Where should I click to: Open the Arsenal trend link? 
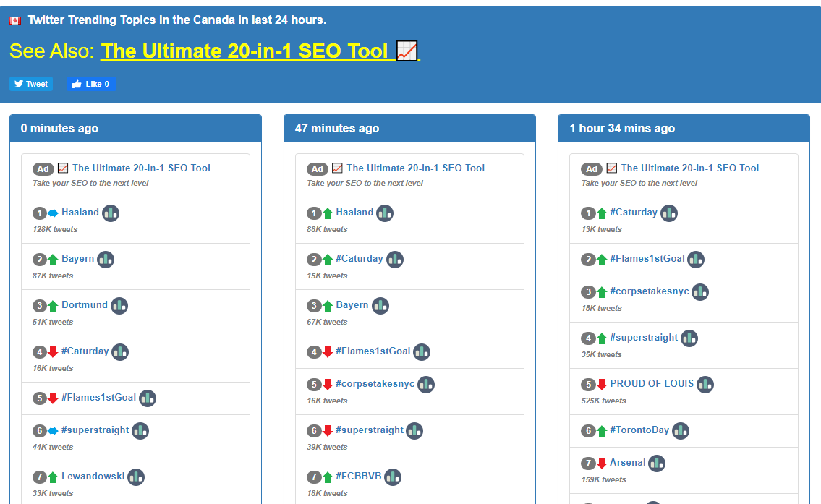click(627, 462)
